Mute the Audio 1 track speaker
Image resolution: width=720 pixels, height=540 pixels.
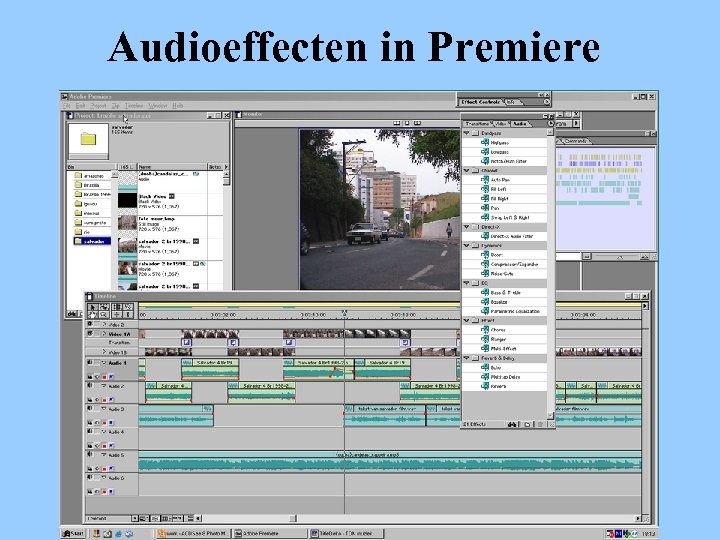90,363
